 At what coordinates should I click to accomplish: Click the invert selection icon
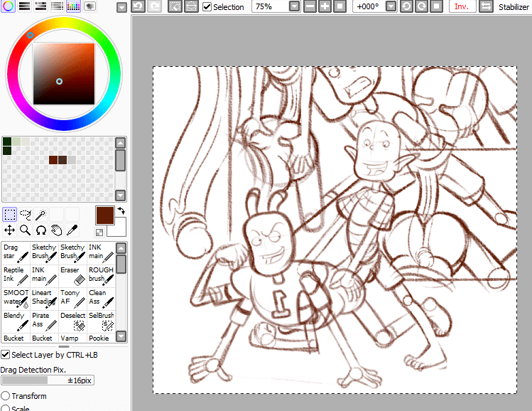point(191,6)
